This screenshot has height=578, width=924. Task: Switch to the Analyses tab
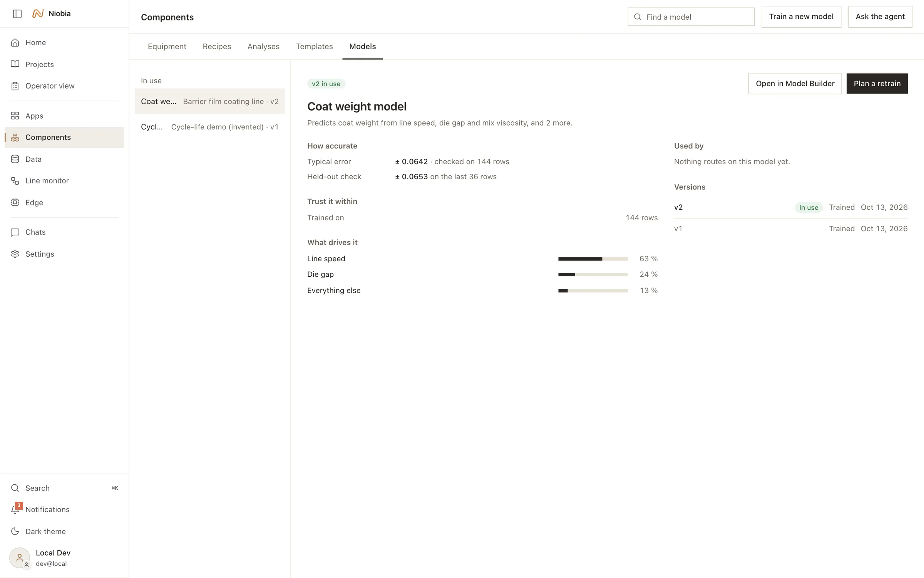pos(263,46)
